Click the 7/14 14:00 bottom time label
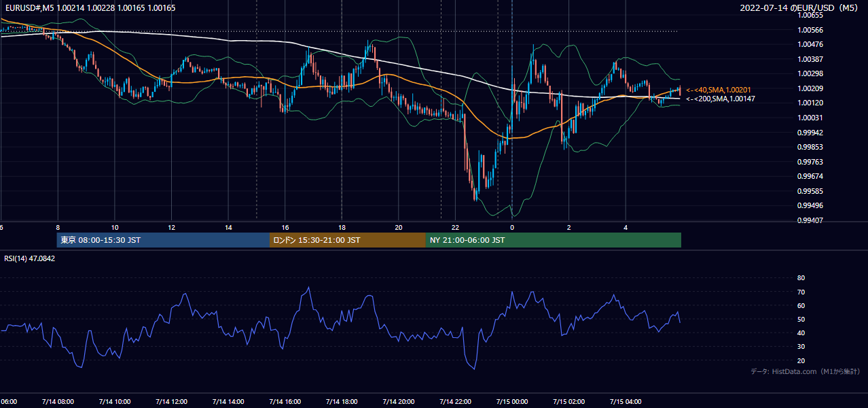 pyautogui.click(x=228, y=402)
